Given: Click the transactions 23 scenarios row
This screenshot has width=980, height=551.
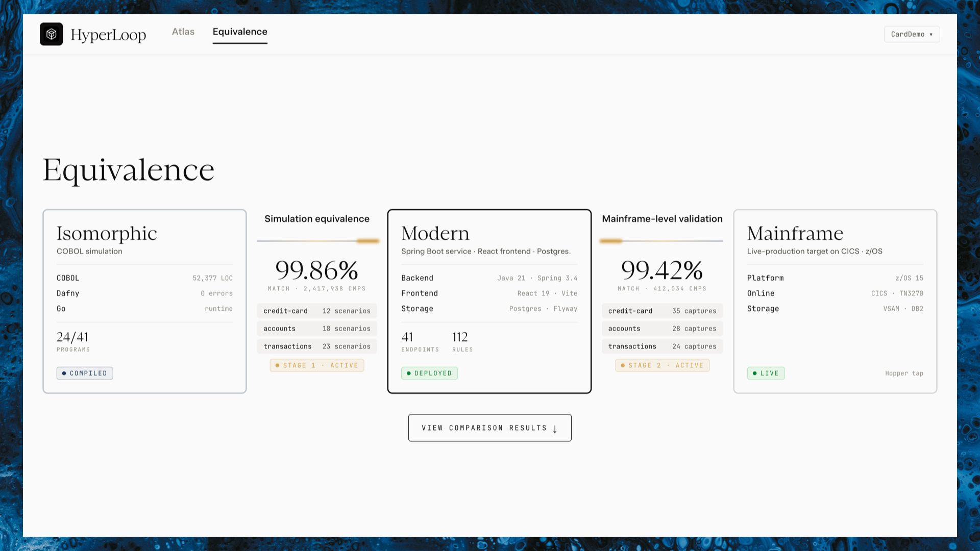Looking at the screenshot, I should (317, 346).
